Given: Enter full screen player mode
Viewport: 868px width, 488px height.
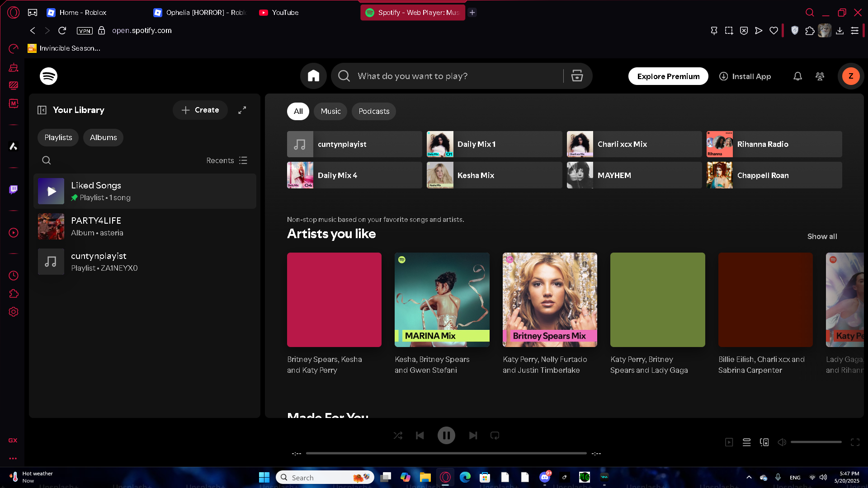Looking at the screenshot, I should (x=855, y=442).
